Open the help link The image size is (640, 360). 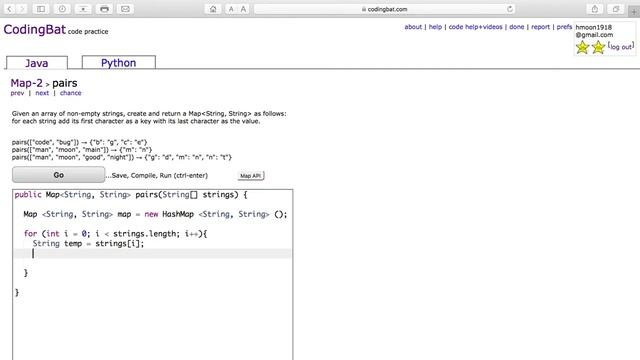[x=435, y=27]
